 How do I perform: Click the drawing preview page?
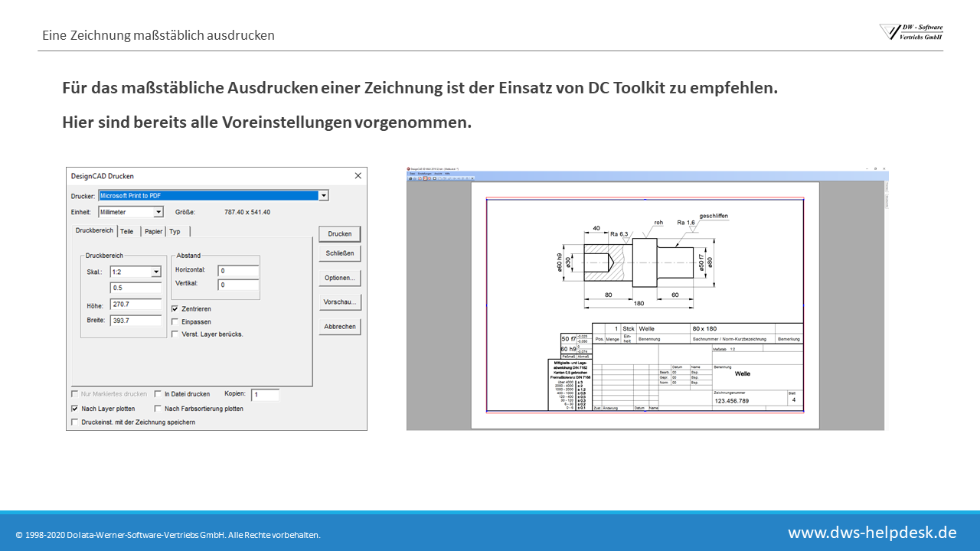(x=645, y=305)
